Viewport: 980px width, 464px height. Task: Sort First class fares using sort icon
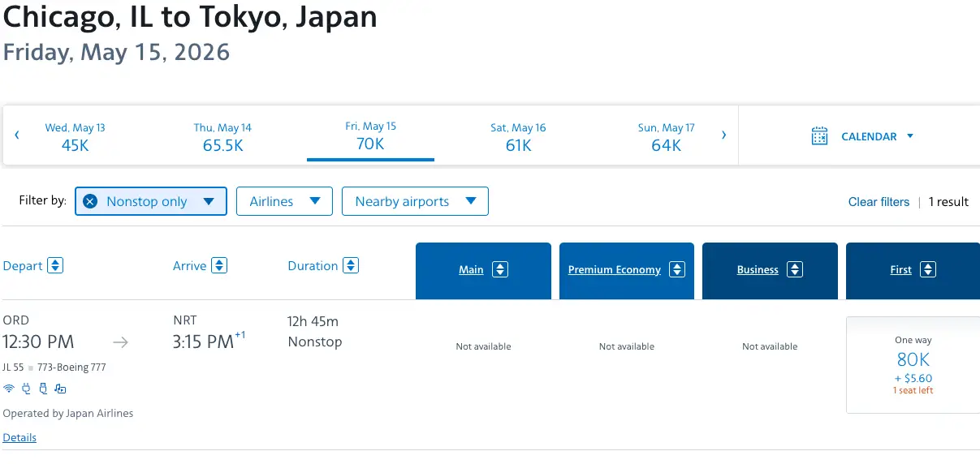(928, 270)
